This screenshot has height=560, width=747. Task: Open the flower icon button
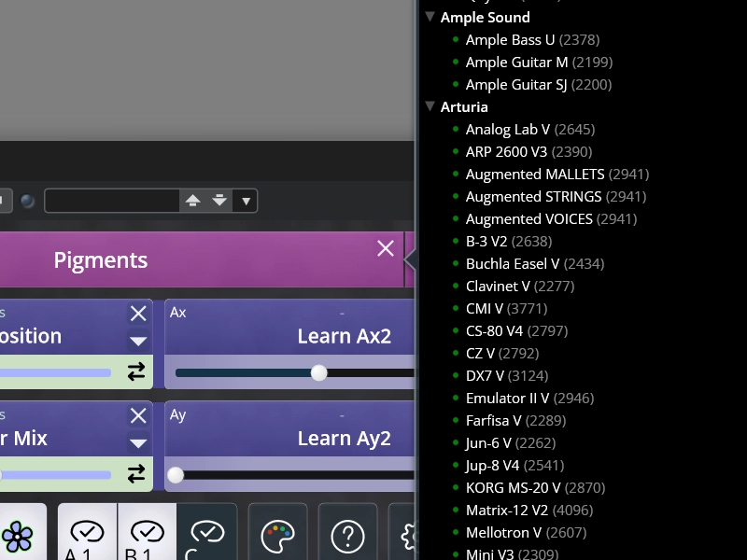click(18, 536)
